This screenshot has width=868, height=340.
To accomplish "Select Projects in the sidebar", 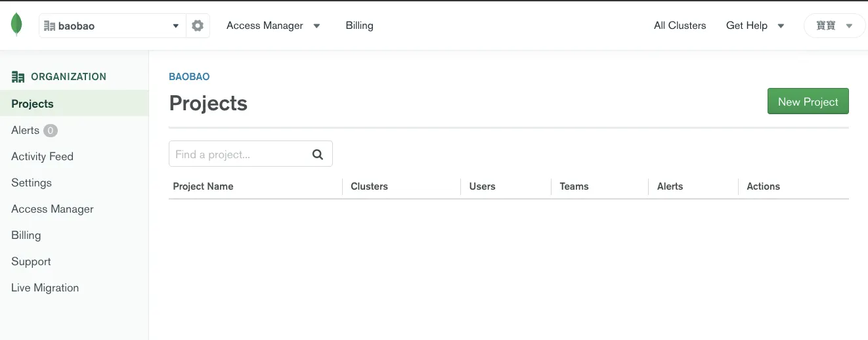I will pos(74,104).
